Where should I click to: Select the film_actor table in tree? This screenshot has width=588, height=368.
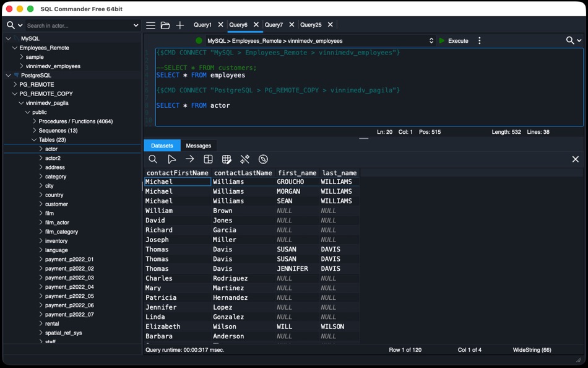pos(57,222)
